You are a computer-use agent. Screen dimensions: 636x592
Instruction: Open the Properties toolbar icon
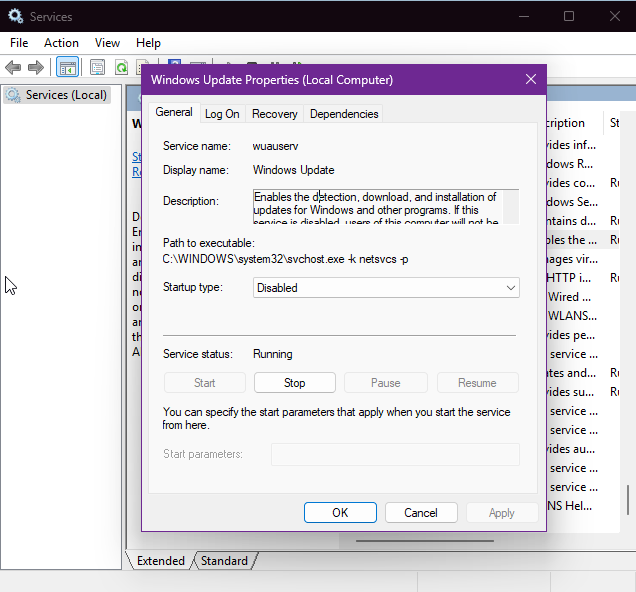97,67
